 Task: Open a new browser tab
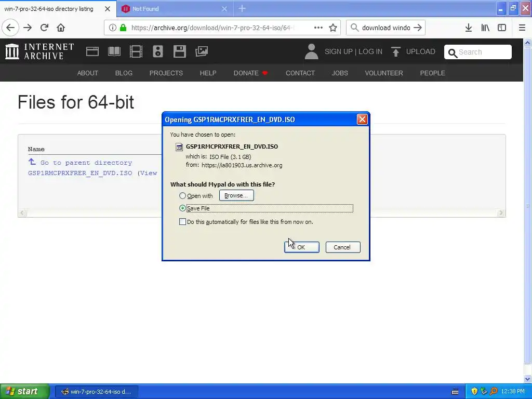coord(242,8)
